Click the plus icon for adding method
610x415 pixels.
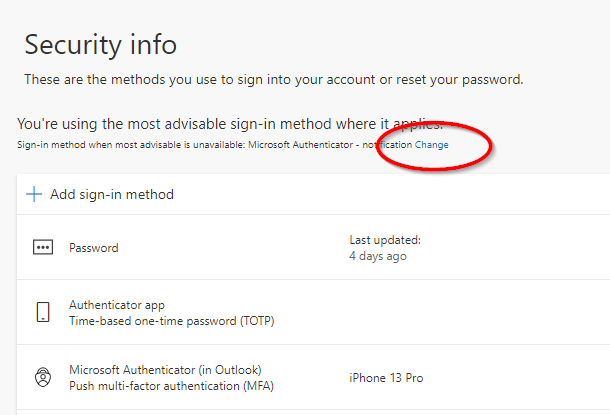[34, 194]
